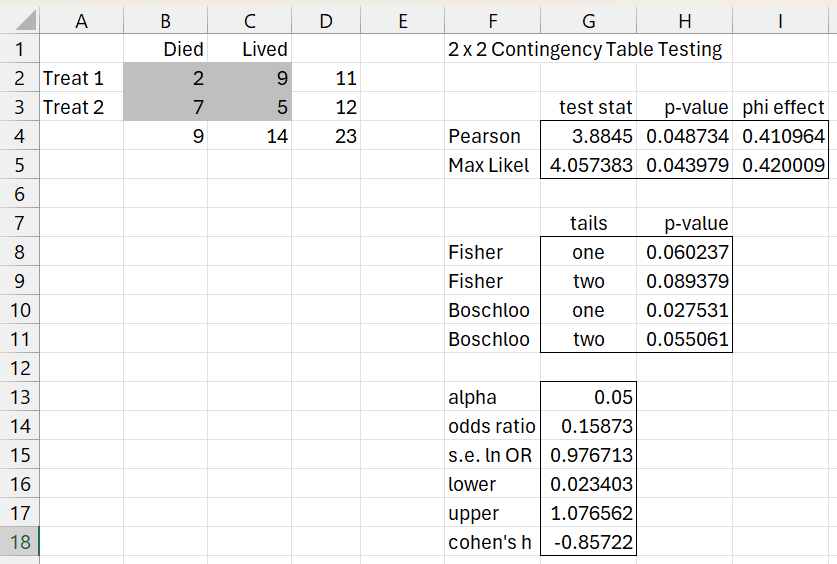This screenshot has width=837, height=564.
Task: Click the Fisher two-tail p-value 0.089379
Action: [683, 282]
